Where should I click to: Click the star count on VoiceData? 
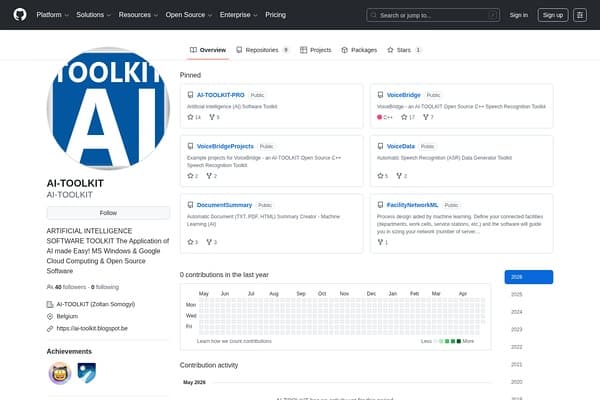(x=383, y=176)
